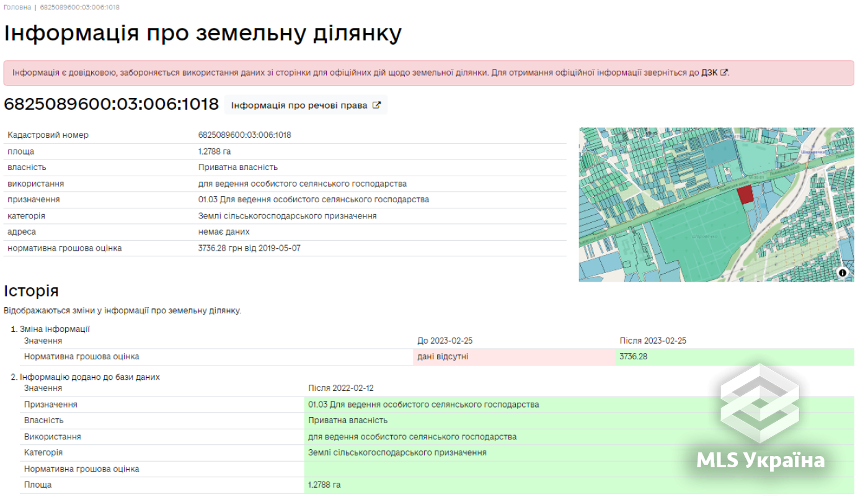Image resolution: width=868 pixels, height=502 pixels.
Task: Click the 'Інформація про речові права' button
Action: click(x=306, y=105)
